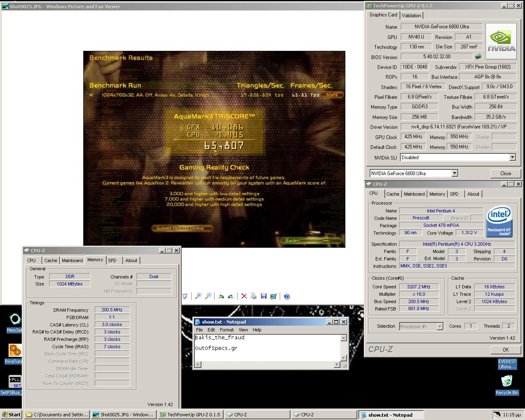525x420 pixels.
Task: Open the Start menu
Action: (x=11, y=415)
